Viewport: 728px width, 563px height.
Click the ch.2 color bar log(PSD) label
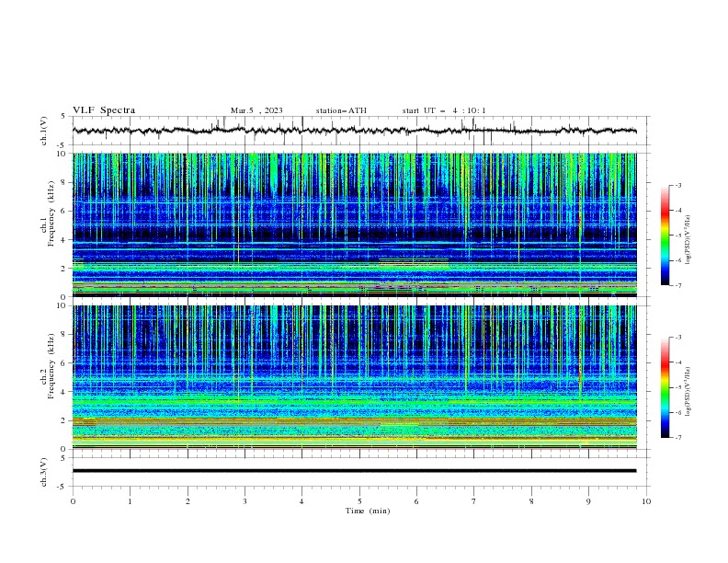coord(688,393)
